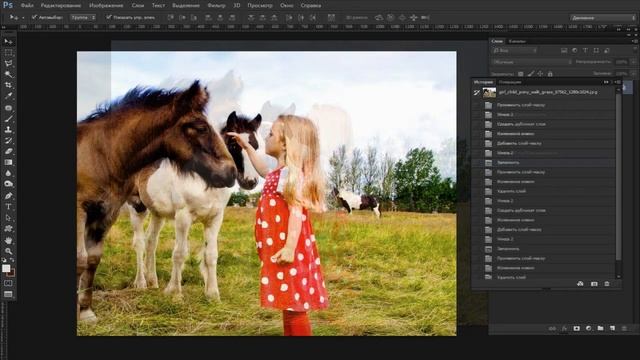Screen dimensions: 640x360
Task: Toggle history brush source beside the snapshot
Action: pos(477,92)
